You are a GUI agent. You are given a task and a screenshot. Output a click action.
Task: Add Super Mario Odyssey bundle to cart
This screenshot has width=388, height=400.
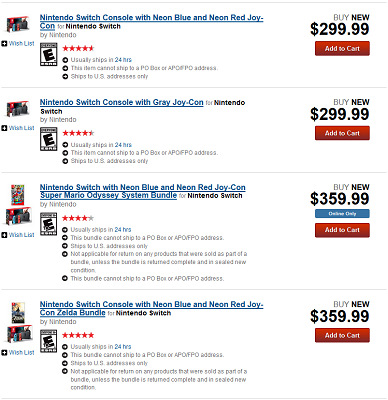pos(342,230)
